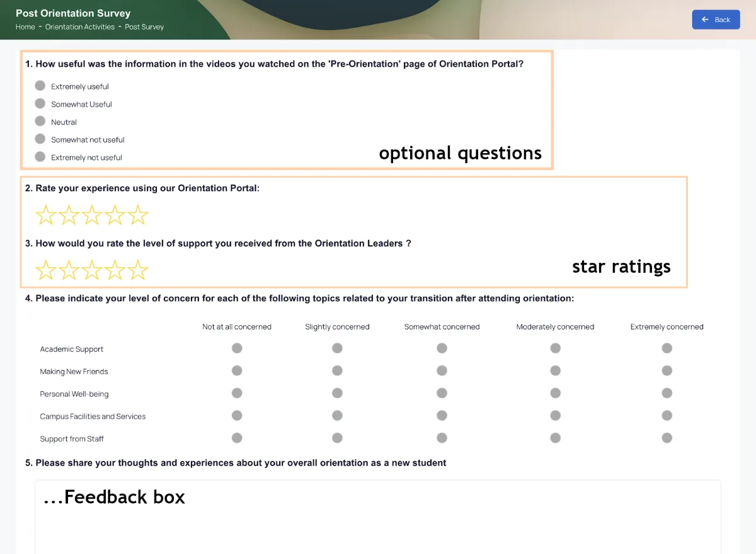Select Moderately concerned for Campus Facilities
The width and height of the screenshot is (756, 554).
click(555, 415)
